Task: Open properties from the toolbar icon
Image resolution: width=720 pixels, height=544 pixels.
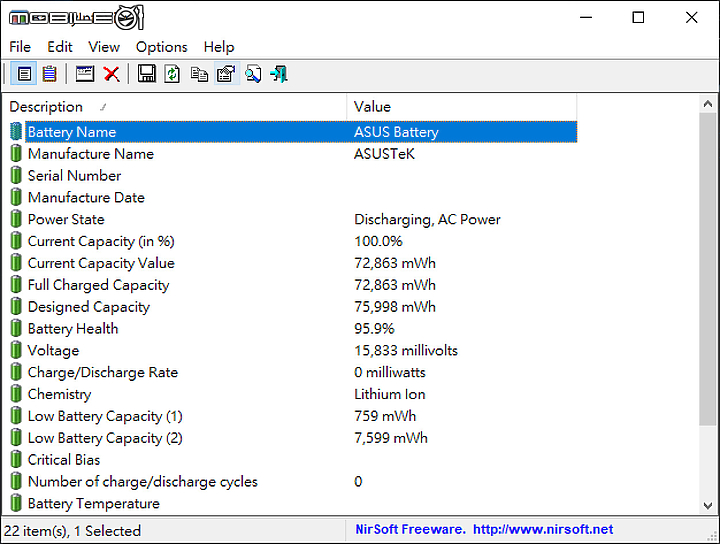Action: (x=226, y=74)
